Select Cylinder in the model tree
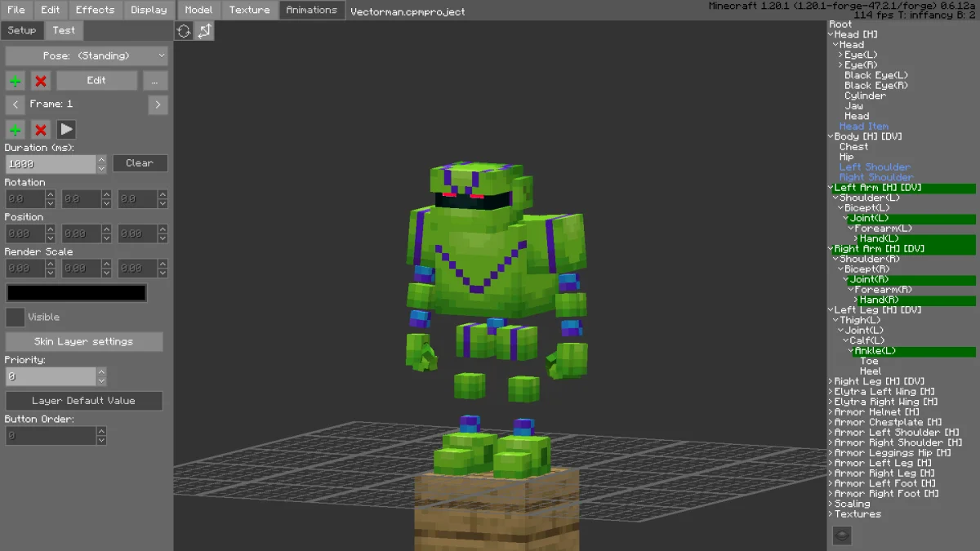Image resolution: width=980 pixels, height=551 pixels. click(865, 96)
